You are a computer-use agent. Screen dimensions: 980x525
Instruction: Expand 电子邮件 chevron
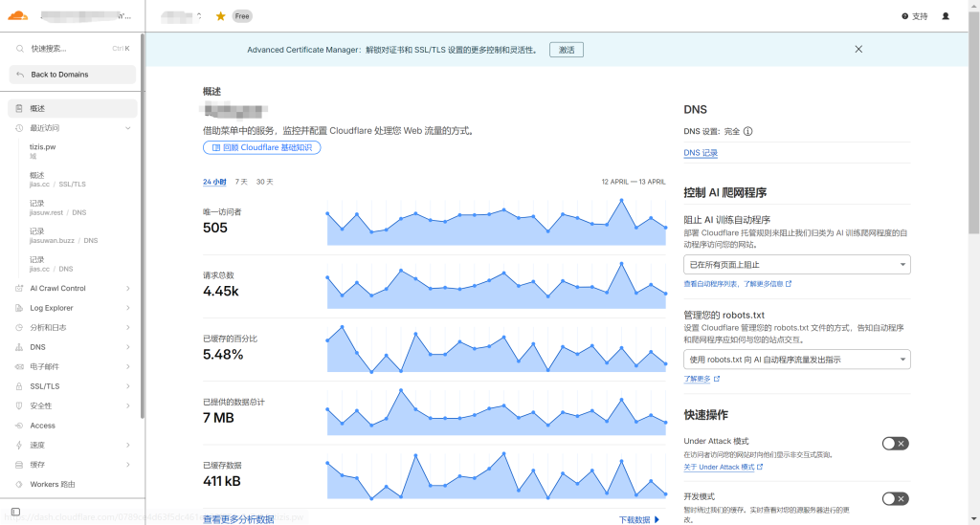pos(127,366)
